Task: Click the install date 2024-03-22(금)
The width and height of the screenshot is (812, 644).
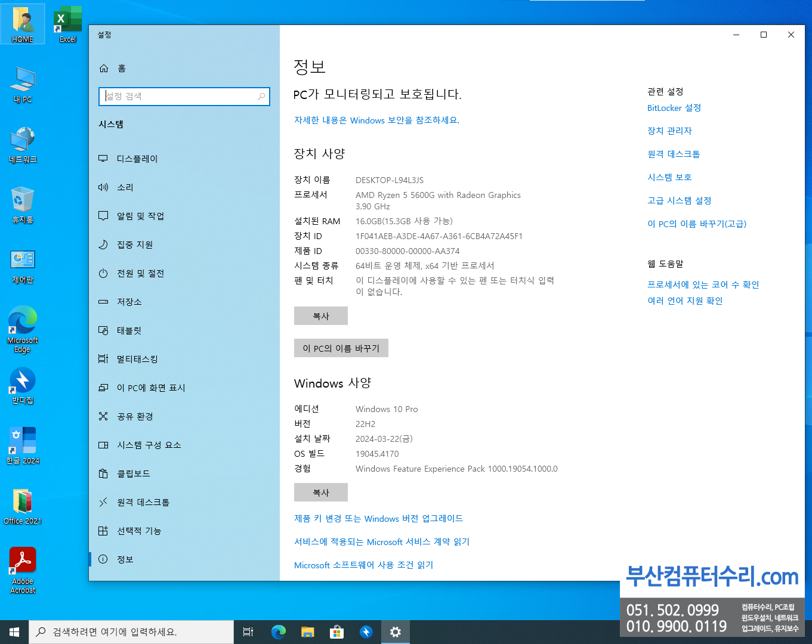Action: tap(384, 439)
